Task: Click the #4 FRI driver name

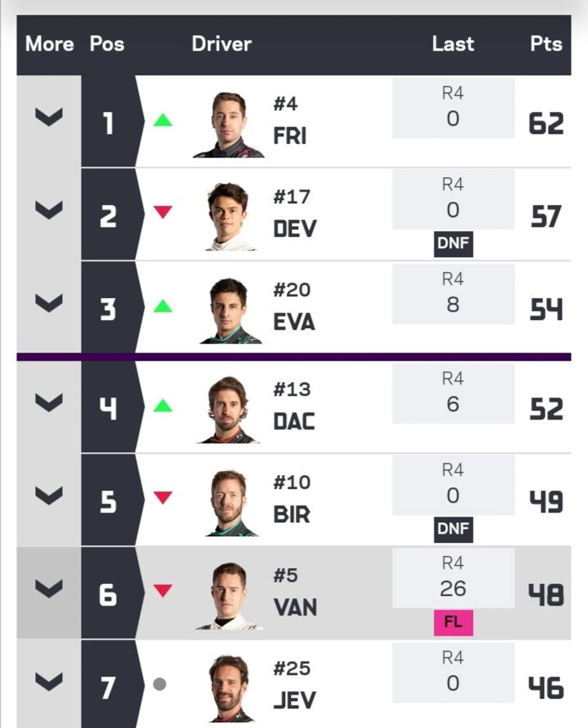Action: (290, 120)
